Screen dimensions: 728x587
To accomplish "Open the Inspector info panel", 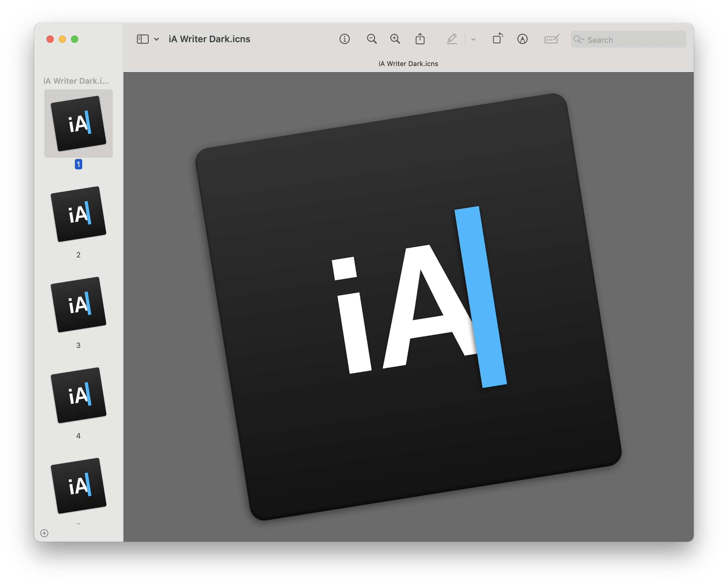I will point(344,39).
